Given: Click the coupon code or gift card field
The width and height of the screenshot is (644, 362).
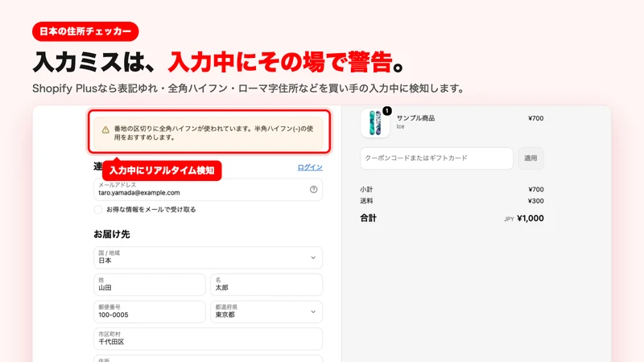Looking at the screenshot, I should pos(436,158).
